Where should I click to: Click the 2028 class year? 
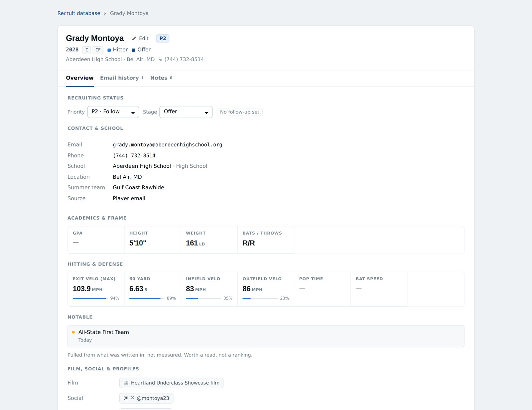point(72,50)
